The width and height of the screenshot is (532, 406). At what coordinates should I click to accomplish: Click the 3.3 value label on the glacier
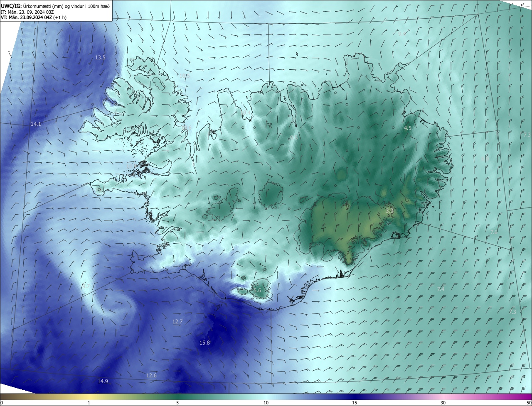pyautogui.click(x=389, y=211)
